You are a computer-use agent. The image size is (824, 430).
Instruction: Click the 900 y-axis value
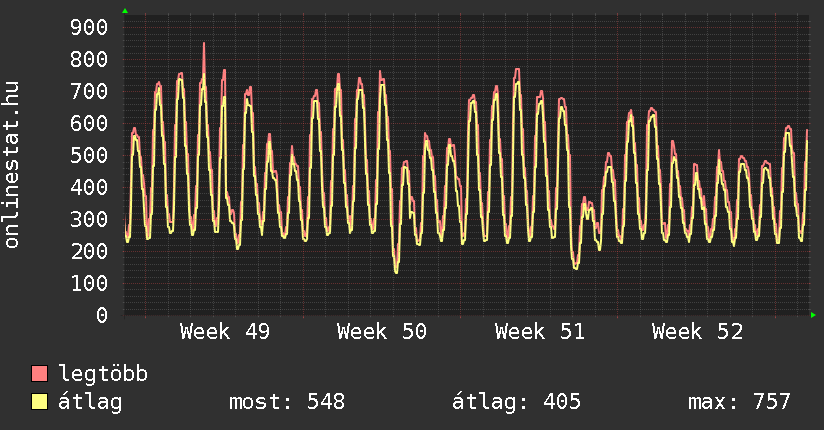tap(88, 27)
